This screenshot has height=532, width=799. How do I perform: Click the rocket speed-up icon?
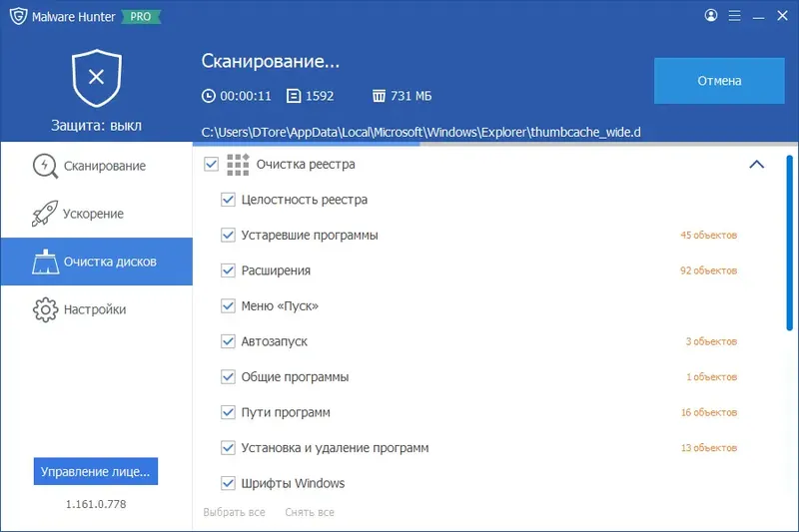tap(45, 214)
